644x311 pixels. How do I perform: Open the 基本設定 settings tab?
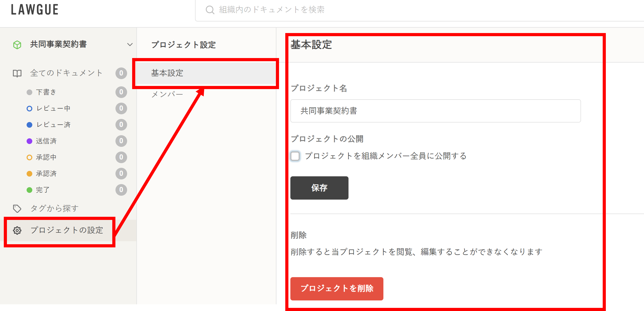coord(167,73)
